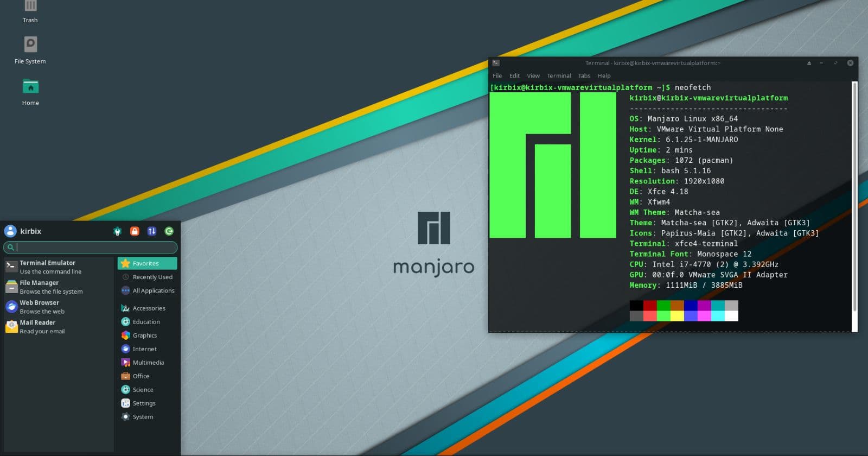Open the Accessories category
Screen dimensions: 868x456
click(x=147, y=308)
